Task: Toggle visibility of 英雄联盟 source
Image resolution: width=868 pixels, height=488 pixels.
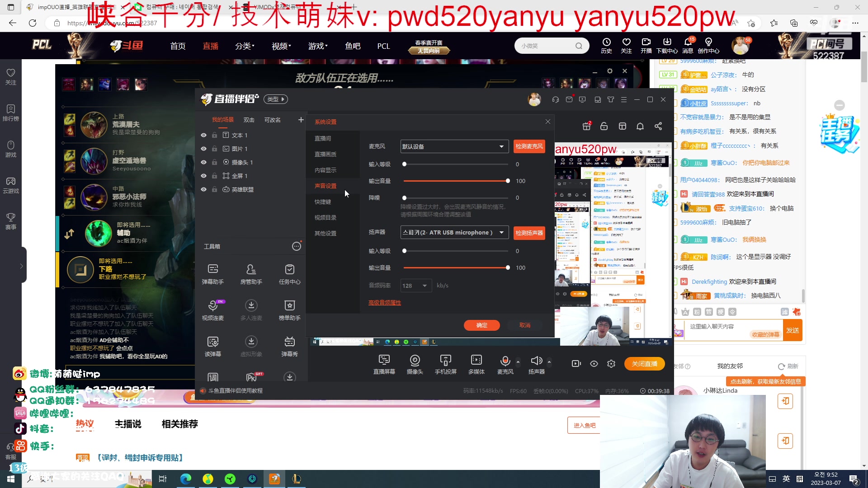Action: tap(203, 189)
